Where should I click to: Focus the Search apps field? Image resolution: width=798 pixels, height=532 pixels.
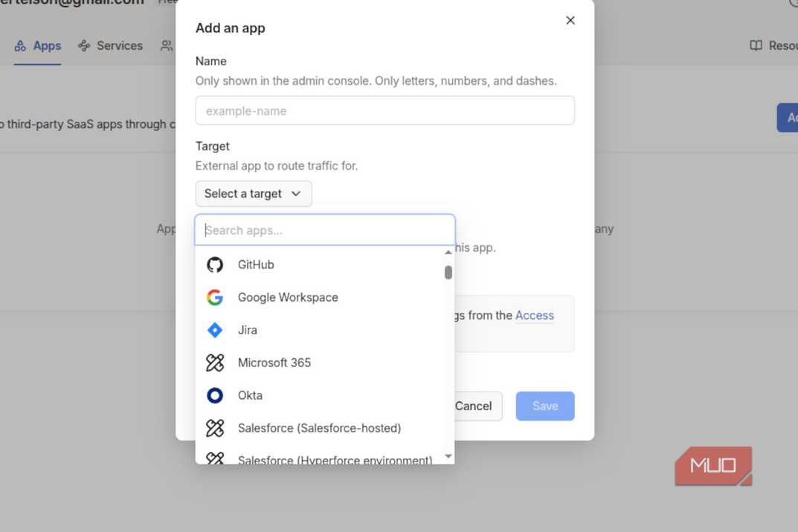(325, 230)
